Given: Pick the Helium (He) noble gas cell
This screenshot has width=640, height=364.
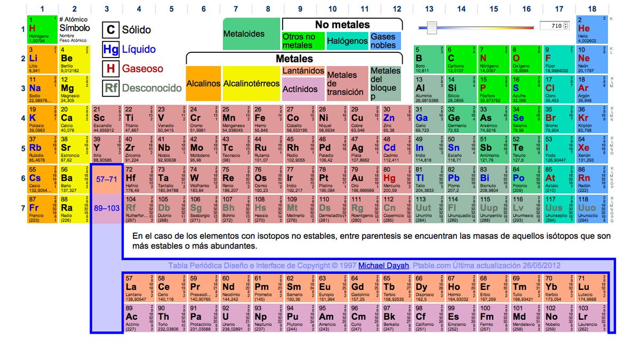Looking at the screenshot, I should pos(591,29).
